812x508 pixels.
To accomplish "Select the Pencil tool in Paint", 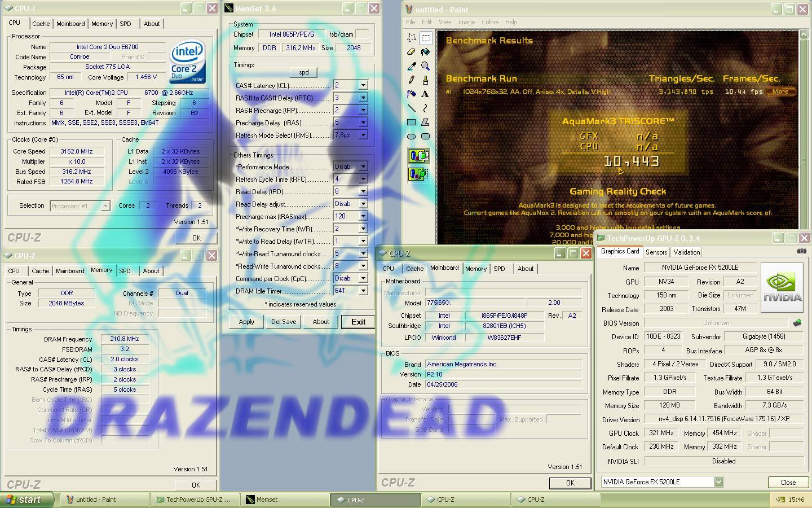I will point(412,80).
